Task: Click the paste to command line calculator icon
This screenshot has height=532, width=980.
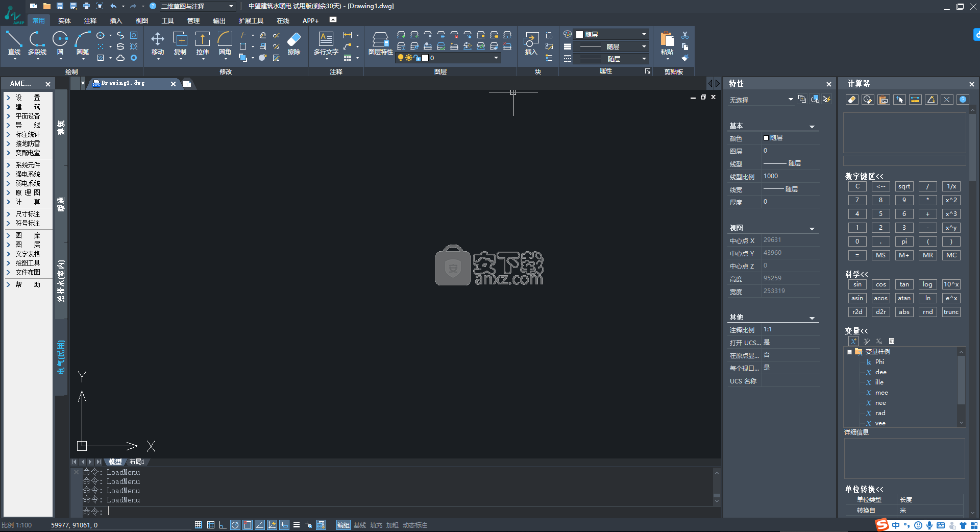Action: point(884,100)
